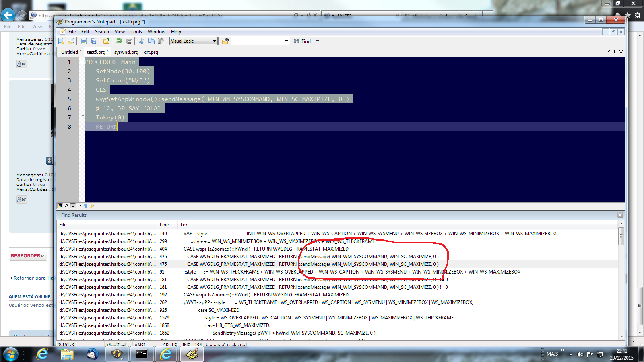The width and height of the screenshot is (644, 362).
Task: Cut the selected text with scissors icon
Action: pyautogui.click(x=142, y=41)
